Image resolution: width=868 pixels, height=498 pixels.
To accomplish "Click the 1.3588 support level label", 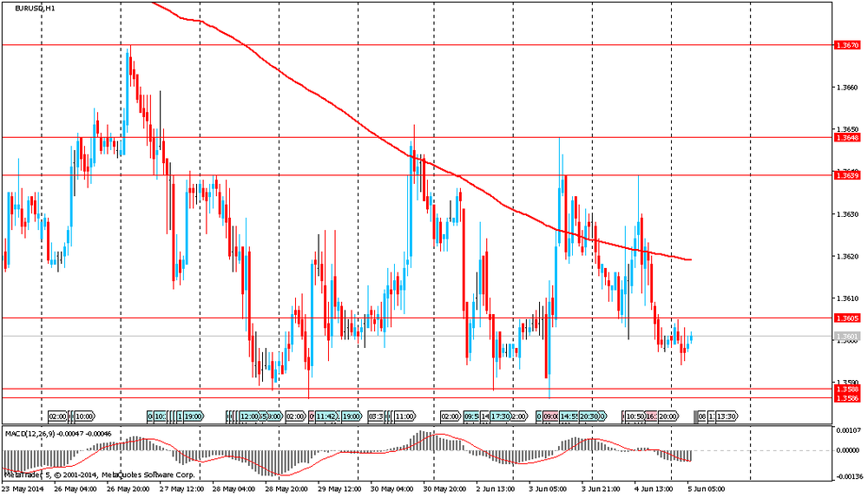I will click(846, 390).
